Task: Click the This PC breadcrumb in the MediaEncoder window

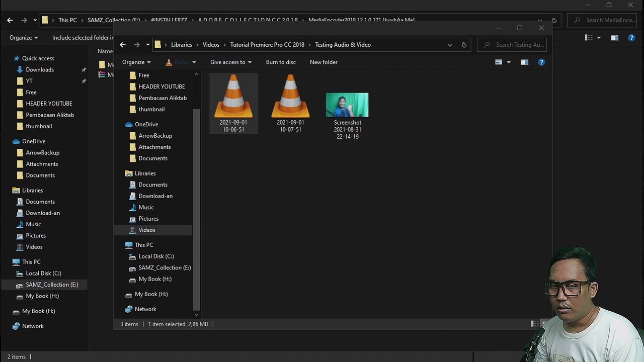Action: point(67,20)
